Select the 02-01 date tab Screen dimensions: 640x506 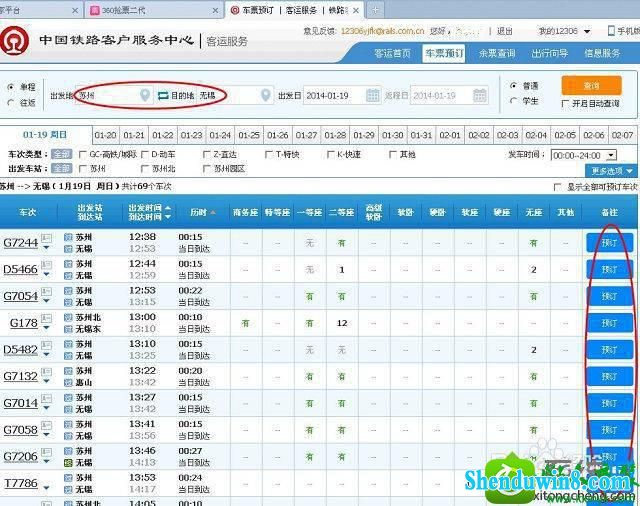(x=450, y=135)
